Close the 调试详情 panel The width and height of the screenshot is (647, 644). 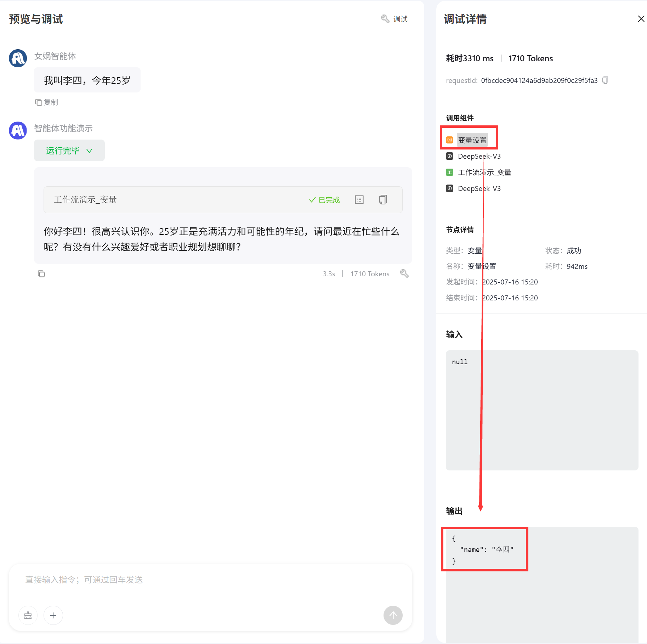[x=641, y=19]
